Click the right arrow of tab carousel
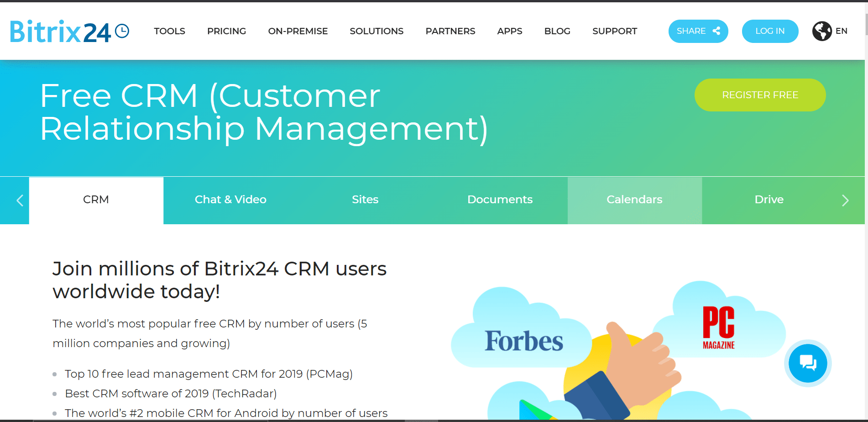The width and height of the screenshot is (868, 422). (845, 200)
